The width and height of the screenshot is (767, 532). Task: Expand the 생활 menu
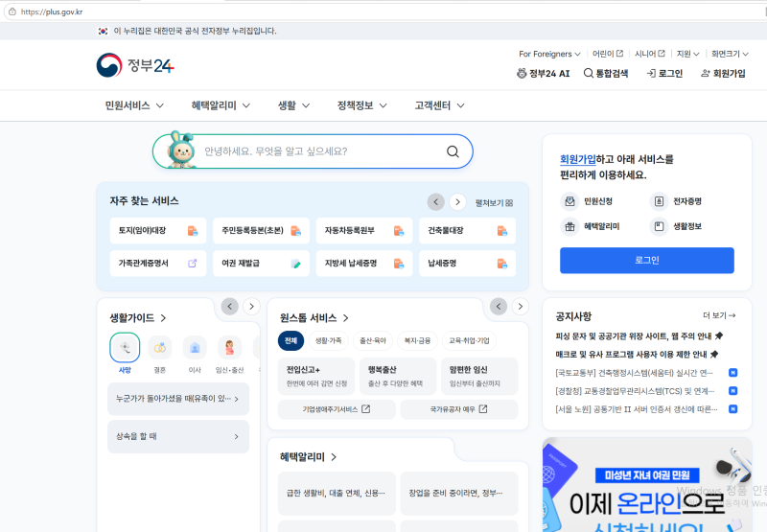click(293, 105)
